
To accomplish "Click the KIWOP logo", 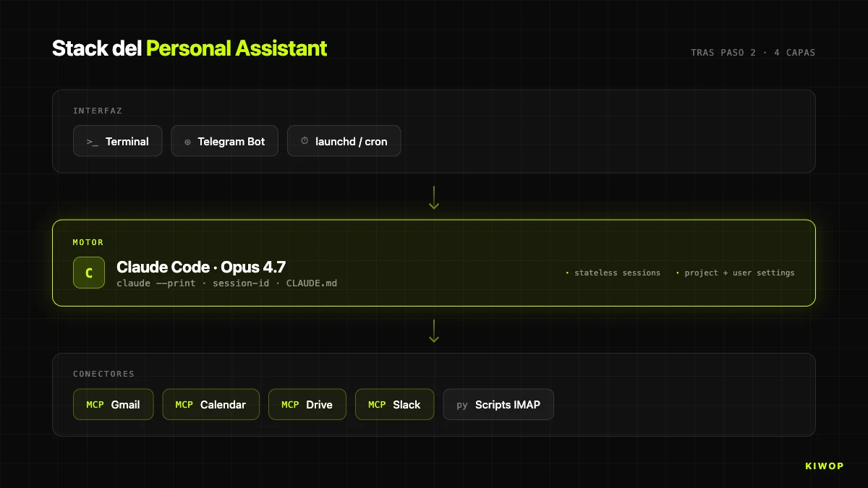I will click(824, 466).
